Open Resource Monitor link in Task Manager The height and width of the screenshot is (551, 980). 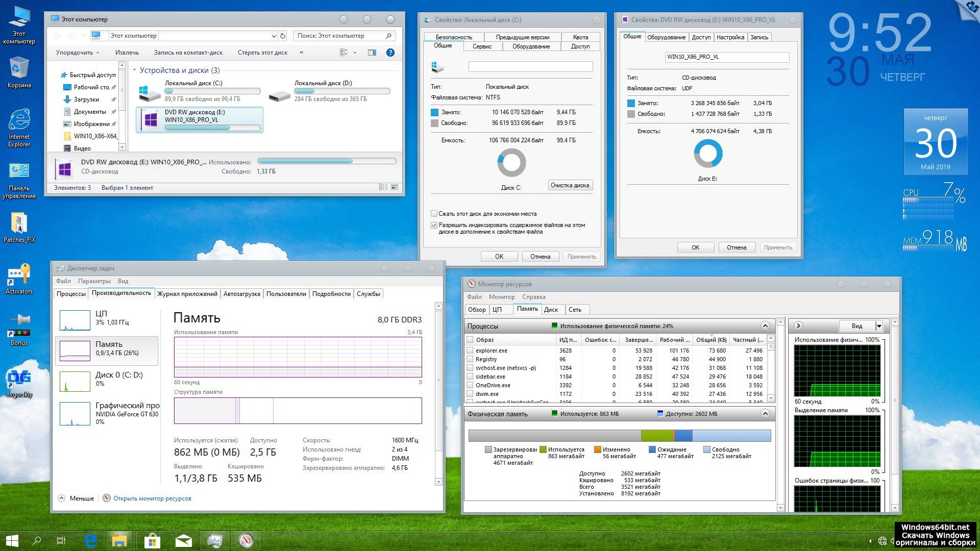[x=152, y=498]
